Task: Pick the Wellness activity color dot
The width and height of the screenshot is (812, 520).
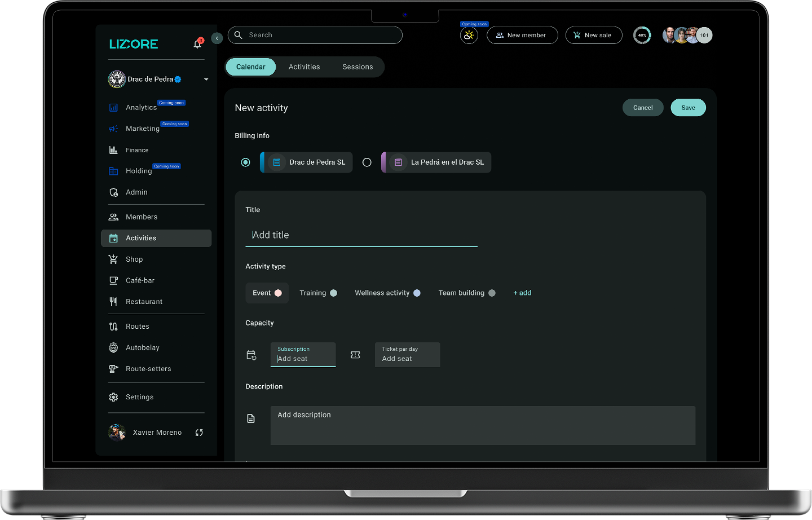Action: pos(417,293)
